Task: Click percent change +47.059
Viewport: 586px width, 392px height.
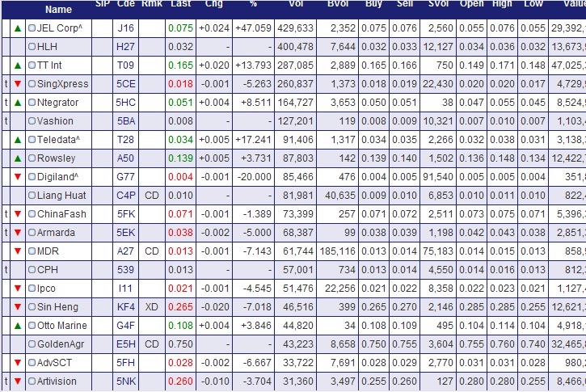Action: (253, 28)
